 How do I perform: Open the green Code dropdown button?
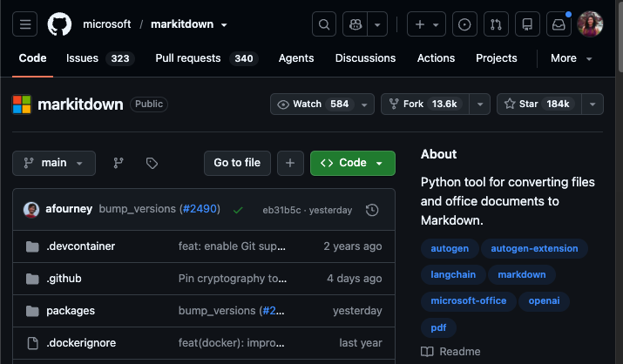[x=353, y=163]
